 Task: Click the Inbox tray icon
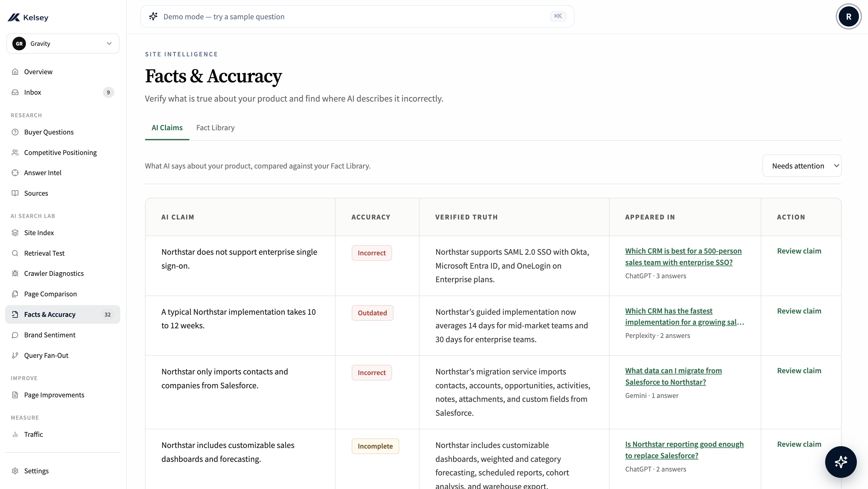15,92
